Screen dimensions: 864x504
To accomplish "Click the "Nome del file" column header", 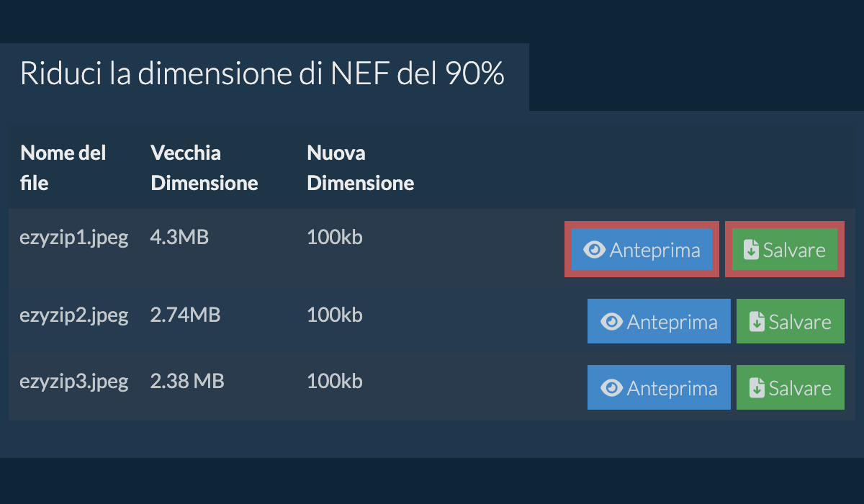I will pos(63,168).
